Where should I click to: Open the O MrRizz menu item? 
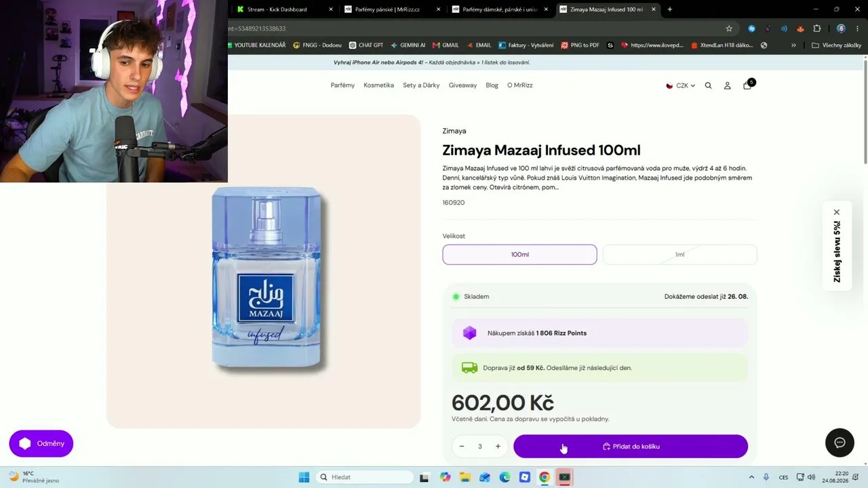520,85
